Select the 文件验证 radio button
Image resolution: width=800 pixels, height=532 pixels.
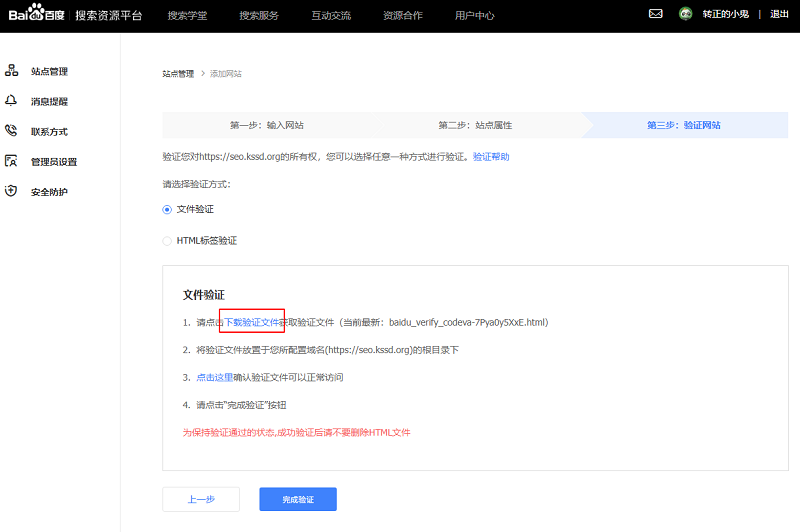[x=167, y=210]
